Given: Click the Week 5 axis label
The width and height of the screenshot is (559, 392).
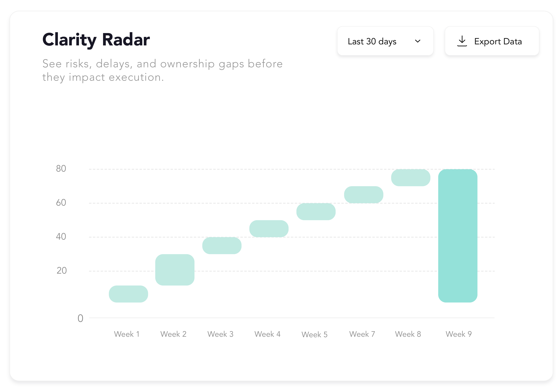Looking at the screenshot, I should point(314,335).
